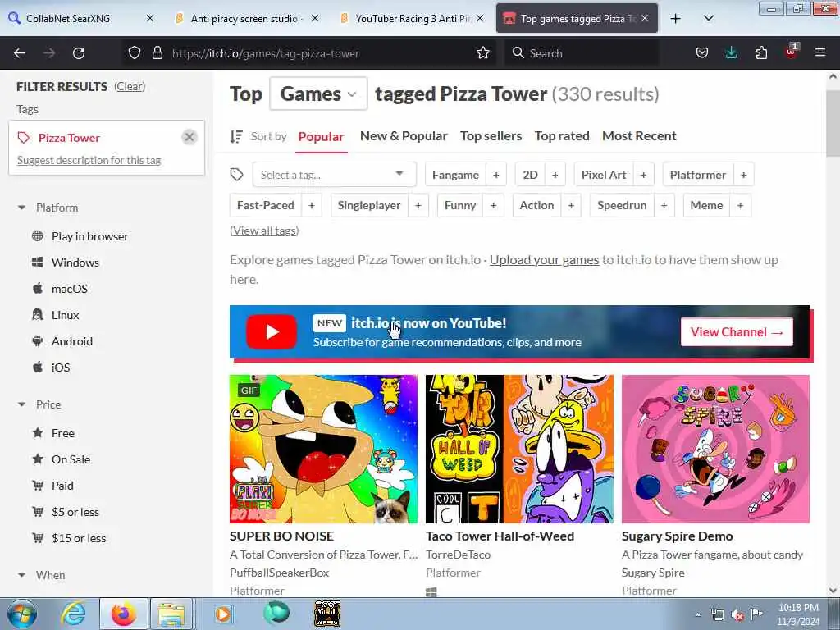Bookmark this page with the star icon

[x=483, y=53]
